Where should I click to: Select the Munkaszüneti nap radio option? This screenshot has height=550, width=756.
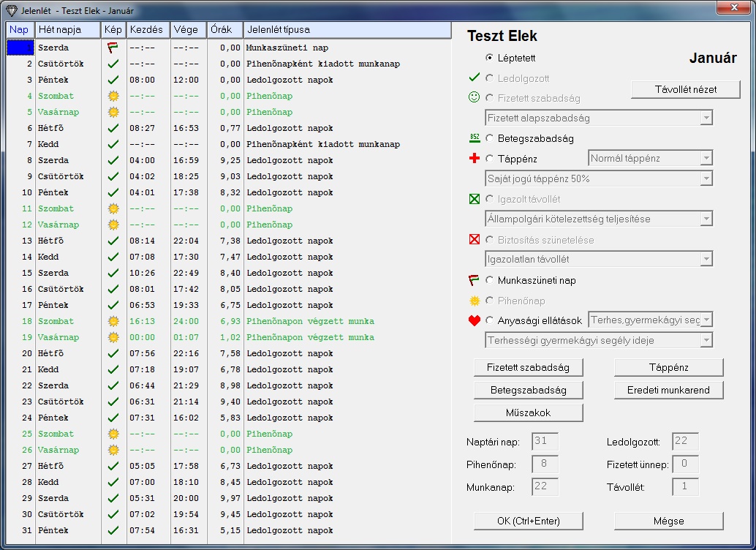490,280
